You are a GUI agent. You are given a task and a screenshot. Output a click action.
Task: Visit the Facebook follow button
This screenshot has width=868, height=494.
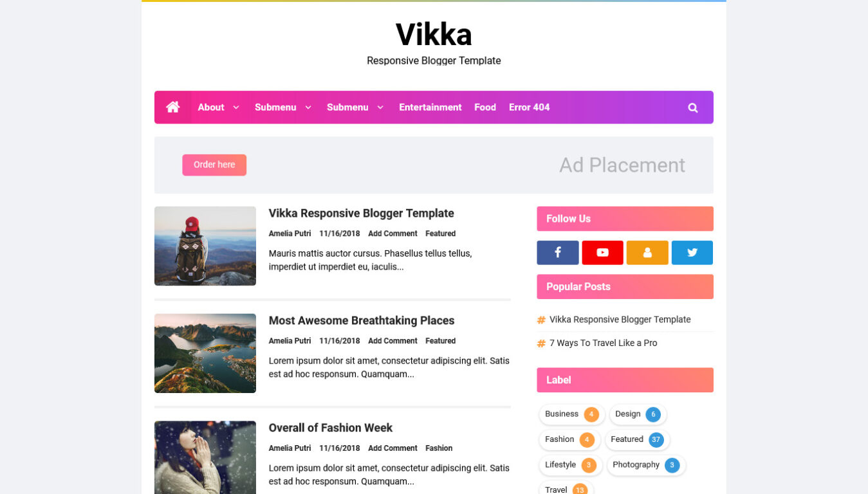click(558, 253)
